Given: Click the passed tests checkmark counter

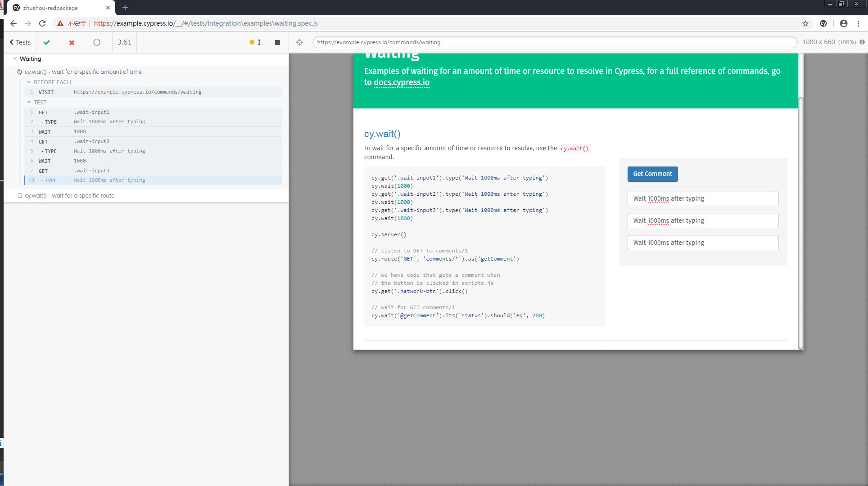Looking at the screenshot, I should coord(50,42).
